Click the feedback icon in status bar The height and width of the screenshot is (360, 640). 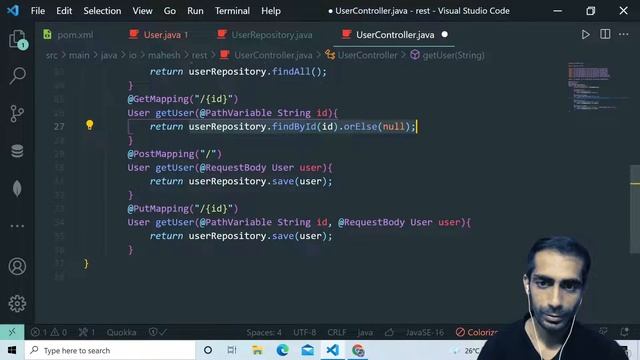(603, 332)
